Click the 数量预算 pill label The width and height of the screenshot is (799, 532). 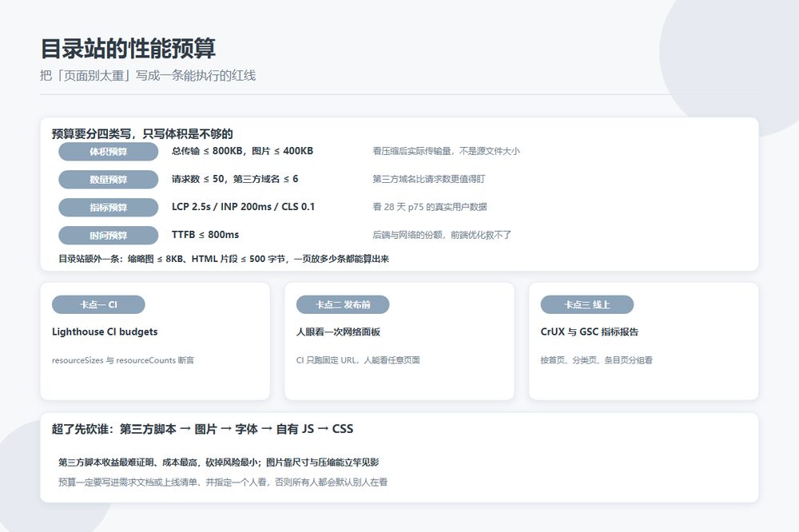[109, 180]
